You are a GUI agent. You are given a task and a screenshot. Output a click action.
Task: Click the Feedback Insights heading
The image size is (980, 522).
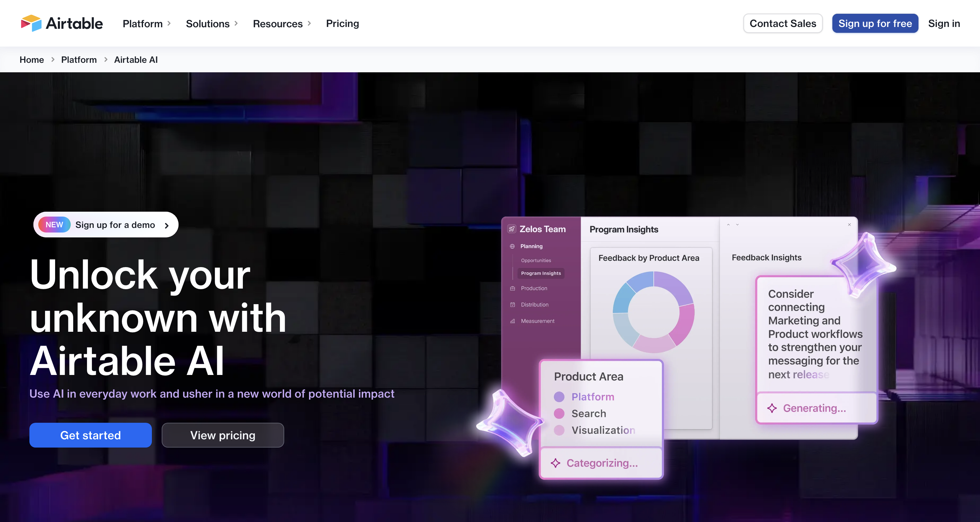[x=767, y=258]
